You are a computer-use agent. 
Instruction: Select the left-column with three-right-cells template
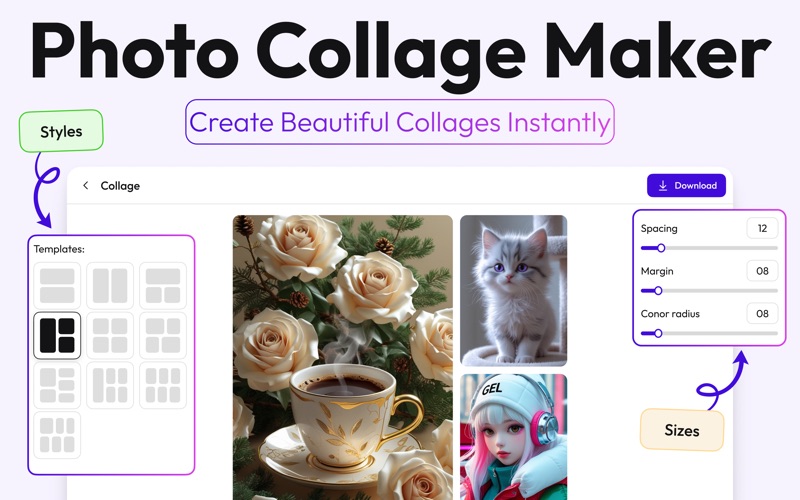(x=57, y=385)
